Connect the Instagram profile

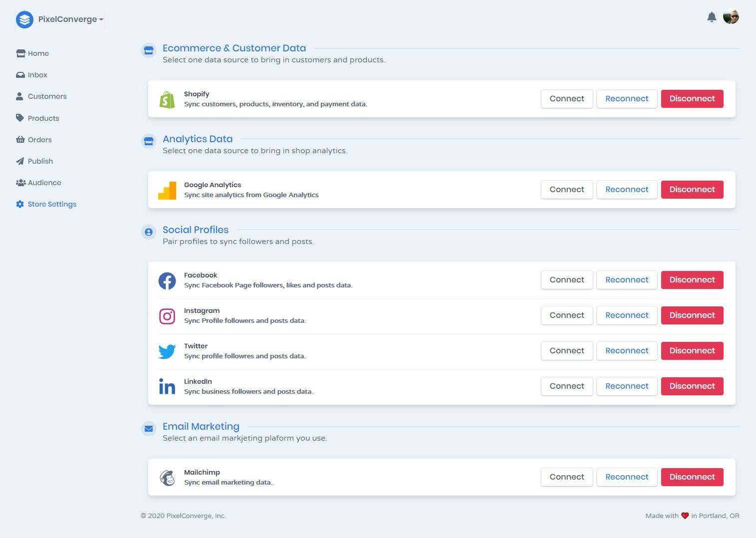[567, 315]
